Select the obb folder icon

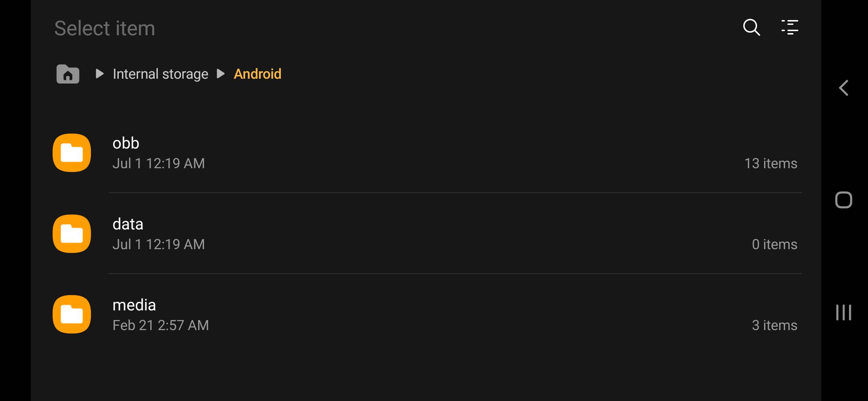coord(72,153)
